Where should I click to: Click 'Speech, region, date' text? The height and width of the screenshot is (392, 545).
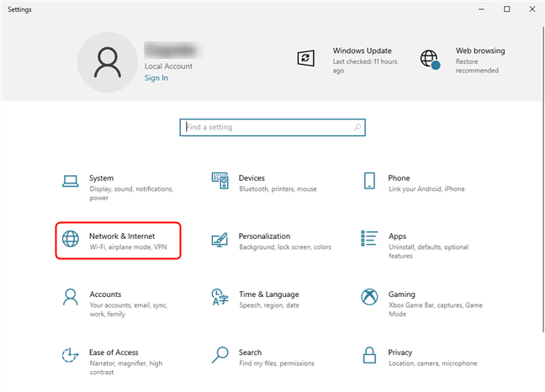(269, 305)
